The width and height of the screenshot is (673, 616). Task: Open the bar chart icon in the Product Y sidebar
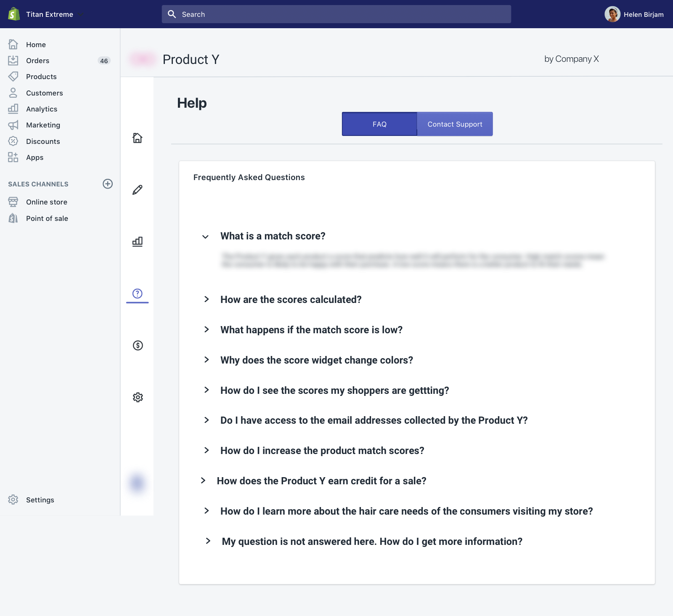coord(138,242)
